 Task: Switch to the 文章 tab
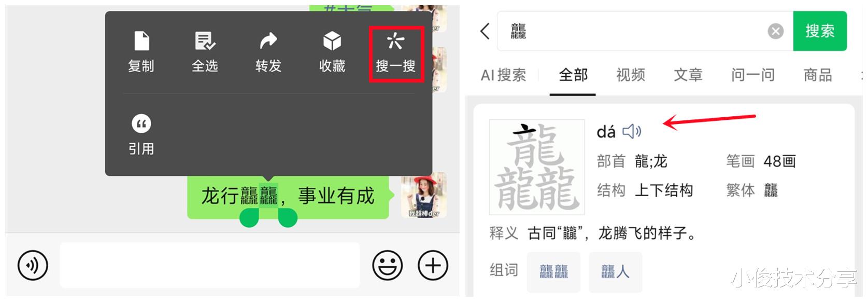click(x=688, y=75)
